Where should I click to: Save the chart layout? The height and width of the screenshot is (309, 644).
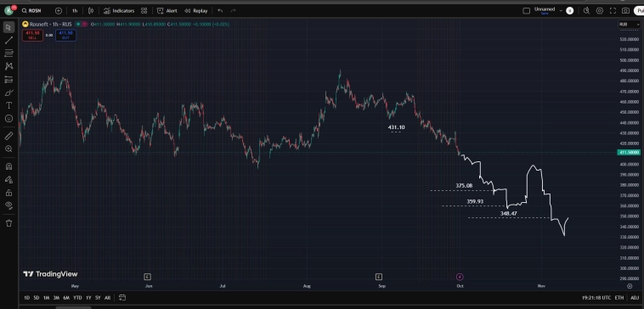pos(545,14)
